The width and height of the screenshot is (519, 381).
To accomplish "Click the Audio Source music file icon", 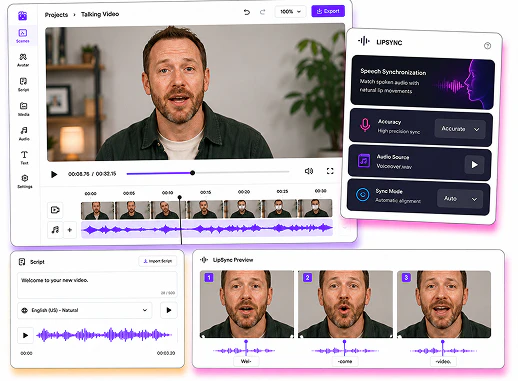I will click(364, 161).
